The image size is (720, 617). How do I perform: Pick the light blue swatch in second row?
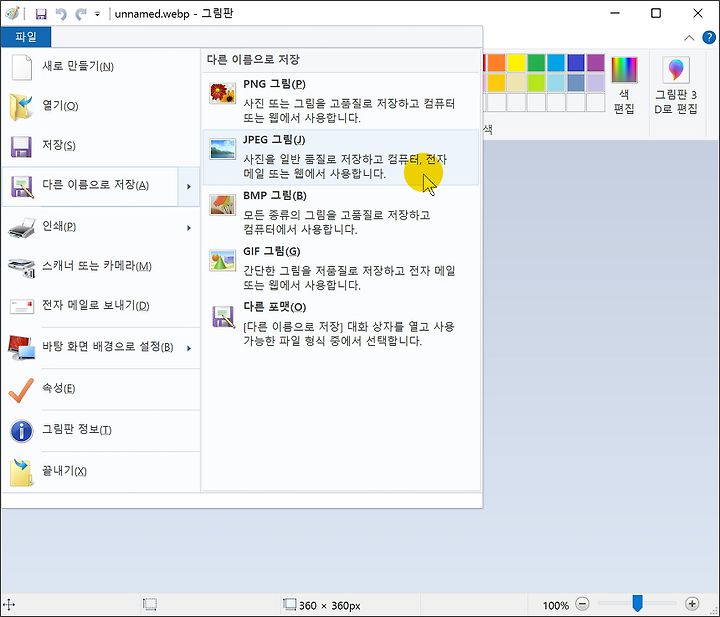click(556, 83)
